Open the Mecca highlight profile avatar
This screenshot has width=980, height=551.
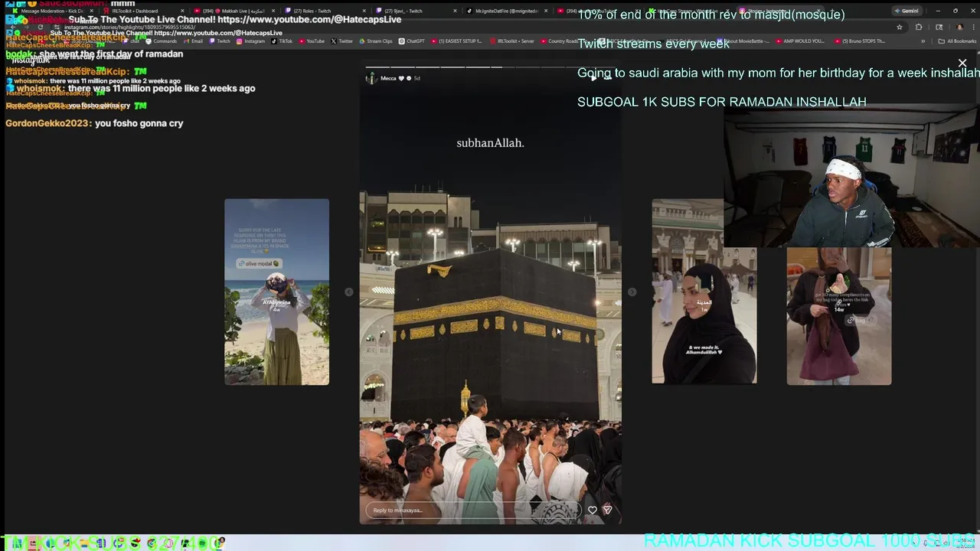(371, 78)
